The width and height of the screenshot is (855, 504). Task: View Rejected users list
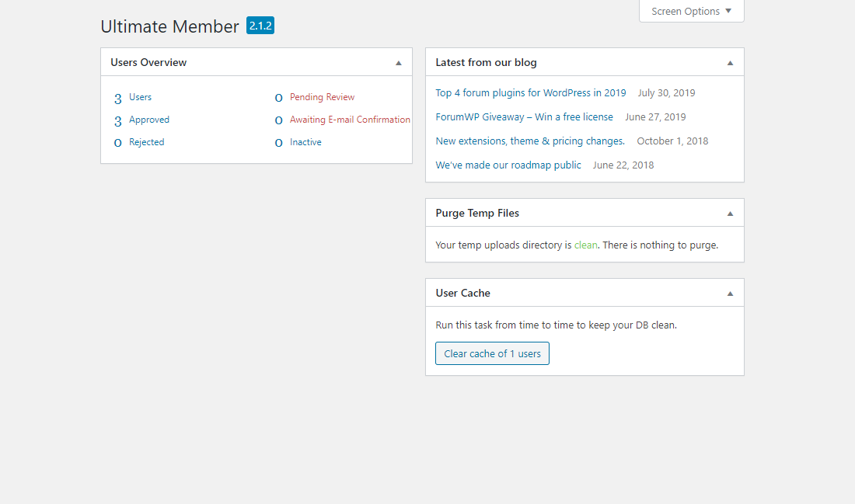146,142
